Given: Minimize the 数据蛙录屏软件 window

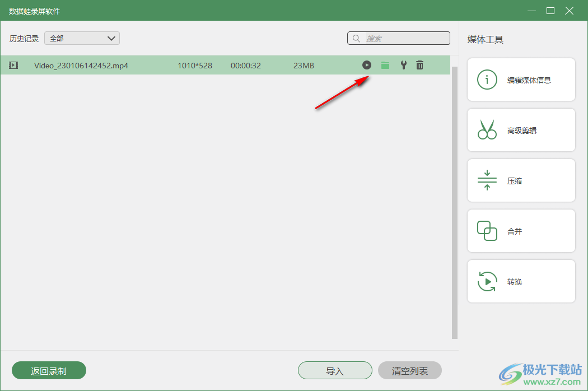Looking at the screenshot, I should coord(532,11).
